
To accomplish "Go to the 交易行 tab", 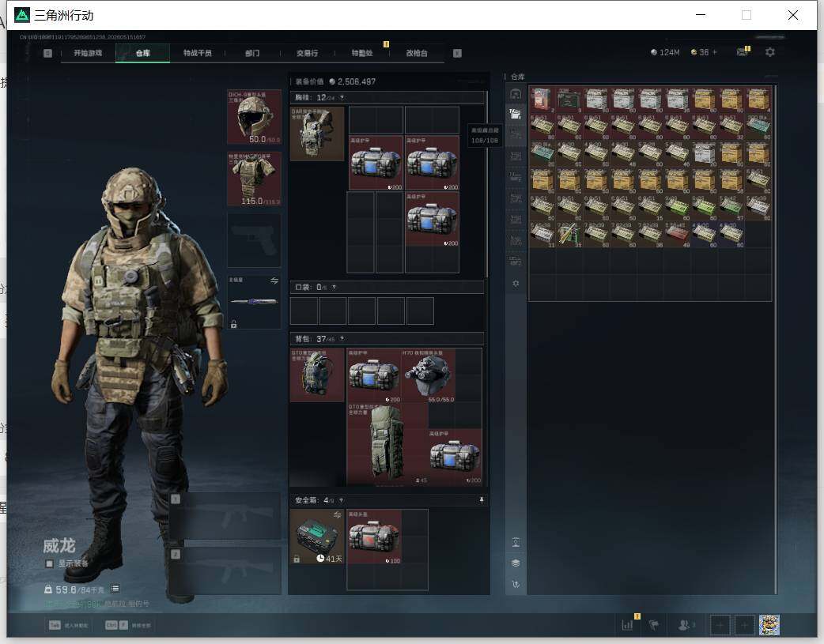I will click(307, 53).
